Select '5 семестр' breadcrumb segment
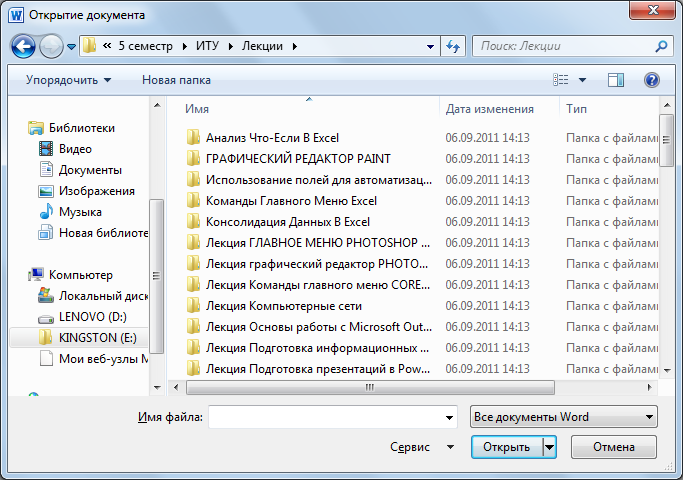Image resolution: width=683 pixels, height=480 pixels. click(x=145, y=46)
